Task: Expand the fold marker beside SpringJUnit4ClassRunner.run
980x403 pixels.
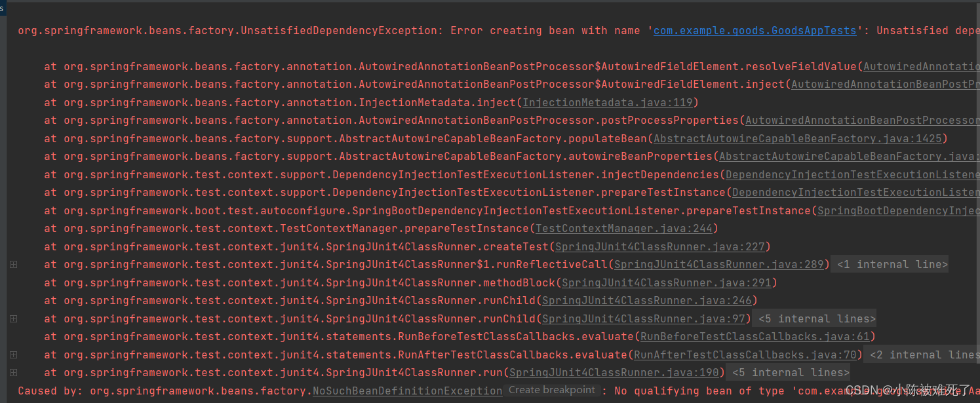Action: (x=12, y=372)
